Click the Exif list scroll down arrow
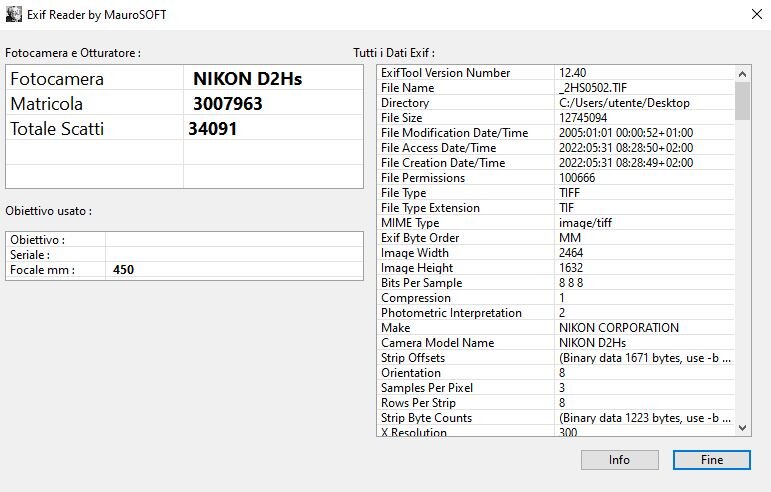This screenshot has height=492, width=771. (x=742, y=428)
